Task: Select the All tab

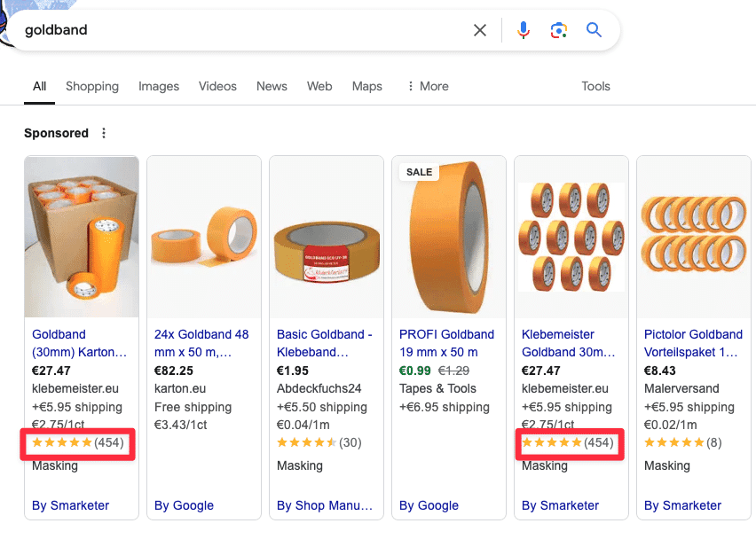Action: 40,86
